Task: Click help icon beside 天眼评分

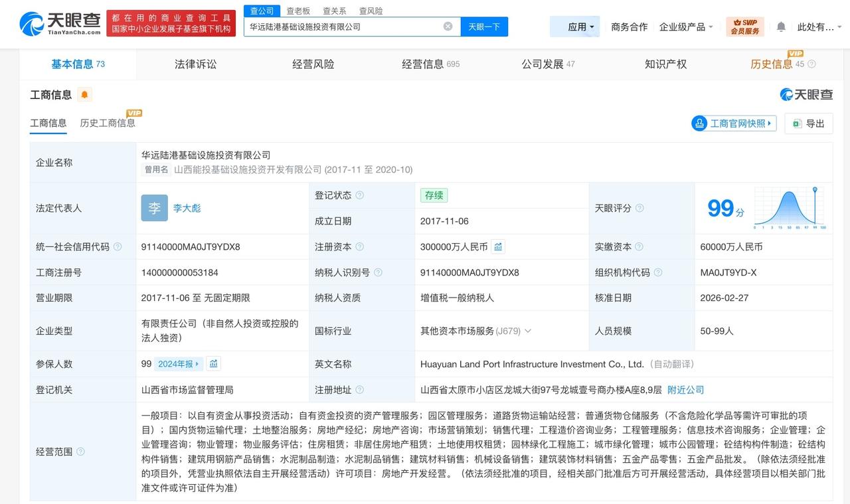Action: point(639,209)
